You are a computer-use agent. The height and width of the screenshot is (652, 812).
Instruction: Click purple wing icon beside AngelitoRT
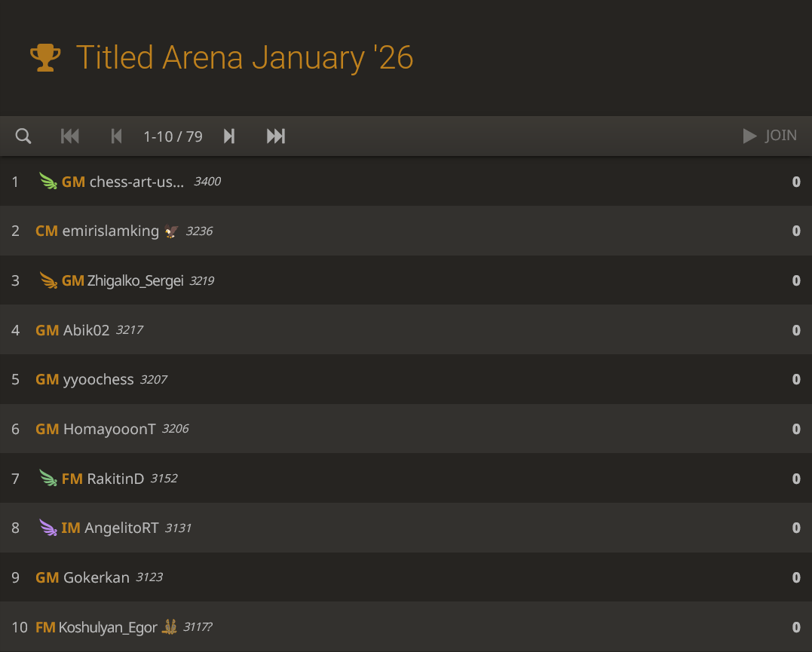[x=48, y=528]
